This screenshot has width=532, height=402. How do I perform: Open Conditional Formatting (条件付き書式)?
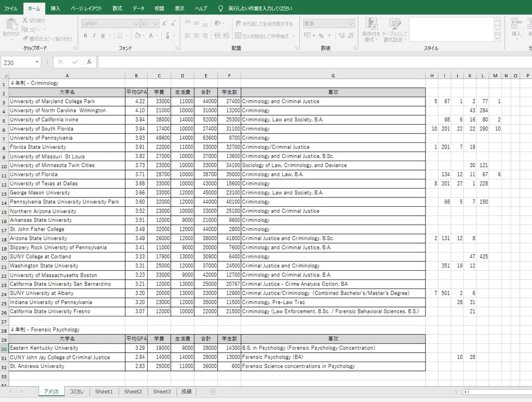[371, 30]
